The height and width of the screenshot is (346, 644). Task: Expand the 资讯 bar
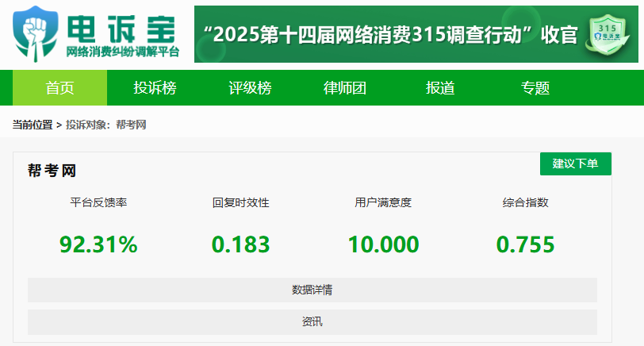click(312, 321)
